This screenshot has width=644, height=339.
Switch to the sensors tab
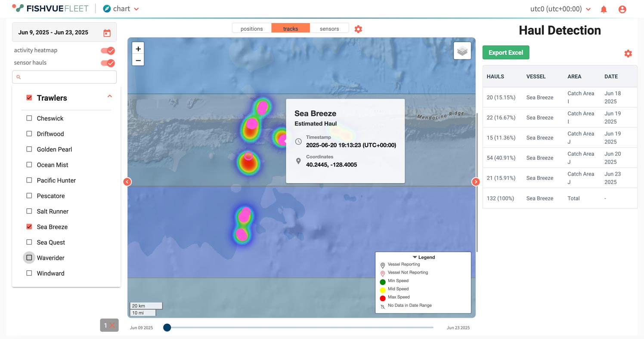(x=329, y=29)
